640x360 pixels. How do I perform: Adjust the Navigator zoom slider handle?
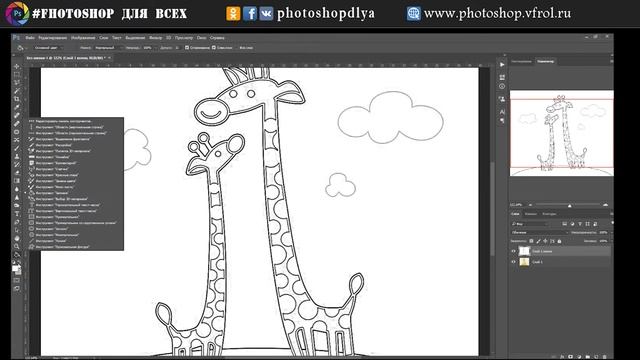(569, 205)
